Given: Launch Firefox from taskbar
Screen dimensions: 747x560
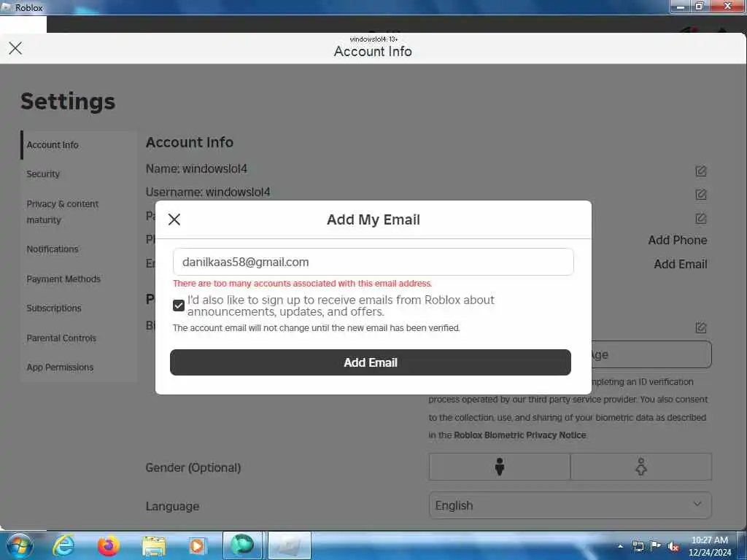Looking at the screenshot, I should tap(108, 545).
